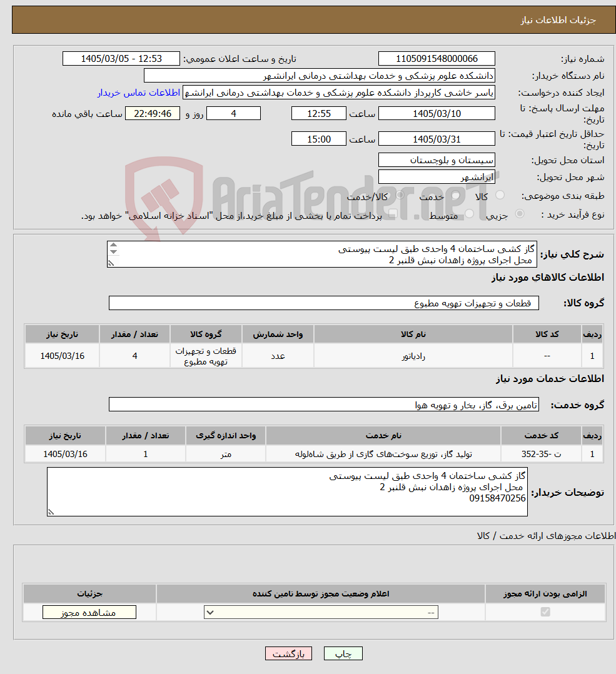Click the response deadline date 1405/03/10
The image size is (616, 674).
(437, 114)
